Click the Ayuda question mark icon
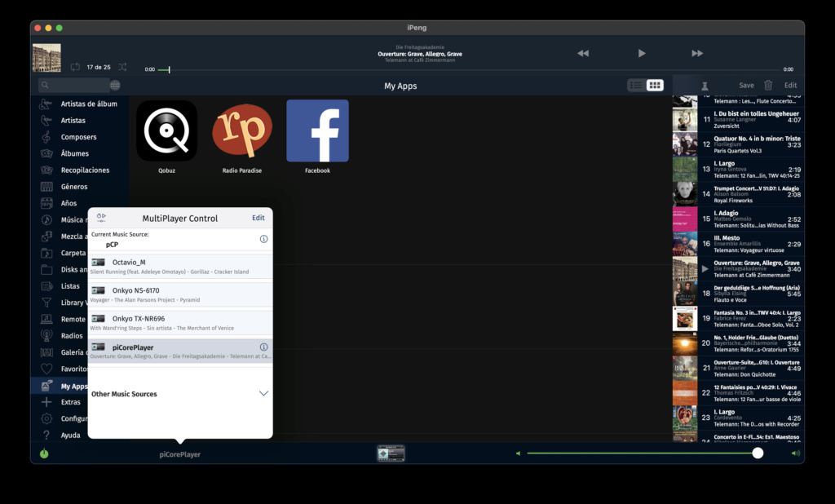The image size is (835, 504). (x=46, y=435)
